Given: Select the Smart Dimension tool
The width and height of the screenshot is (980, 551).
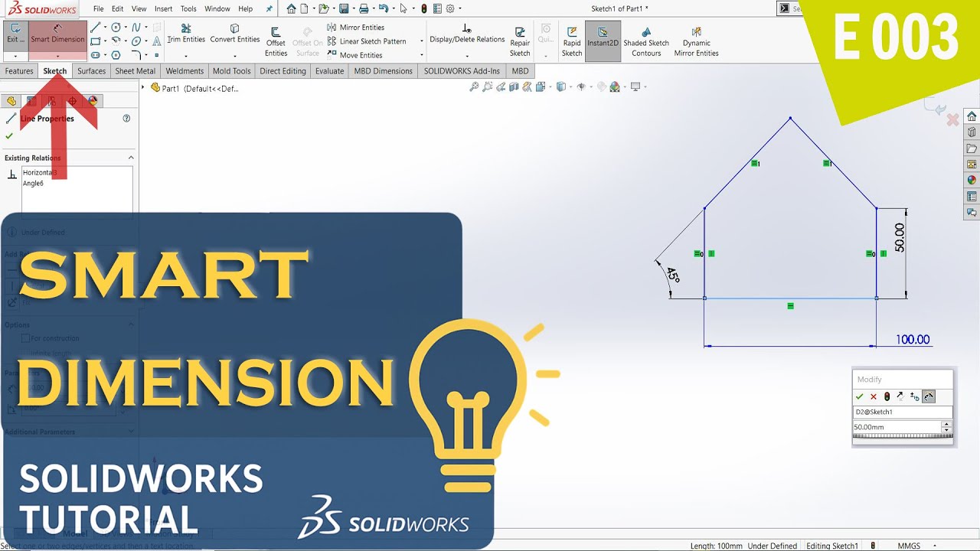Looking at the screenshot, I should point(57,34).
